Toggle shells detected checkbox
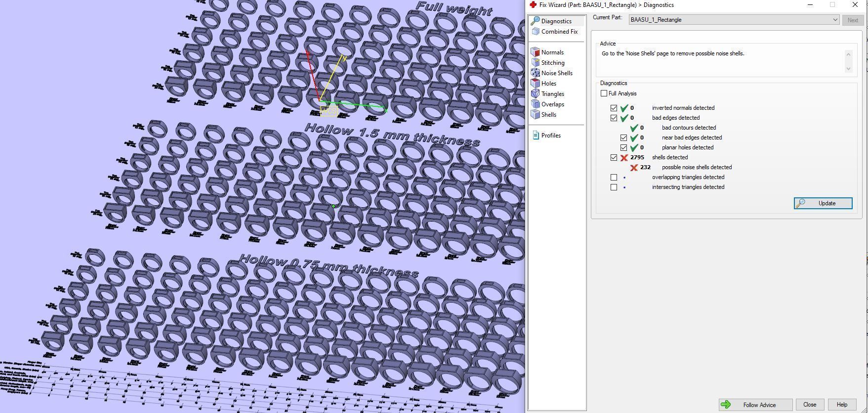The width and height of the screenshot is (868, 413). coord(614,157)
